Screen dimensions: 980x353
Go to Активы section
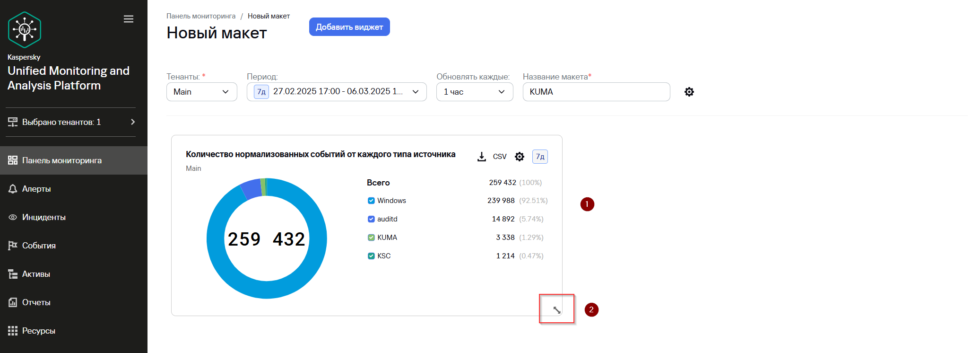[74, 274]
